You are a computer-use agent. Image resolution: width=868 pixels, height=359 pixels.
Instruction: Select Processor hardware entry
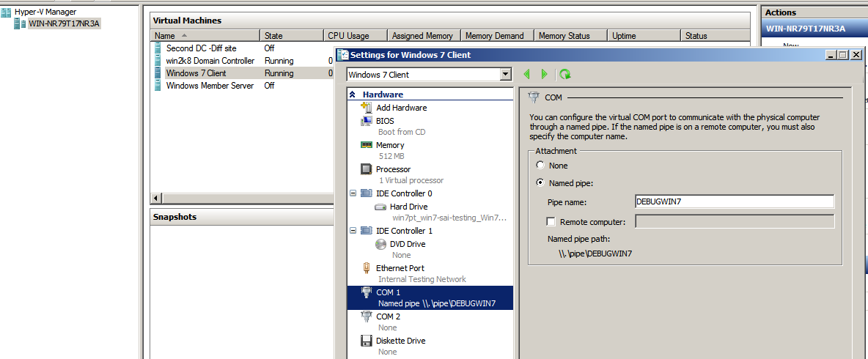[x=430, y=175]
